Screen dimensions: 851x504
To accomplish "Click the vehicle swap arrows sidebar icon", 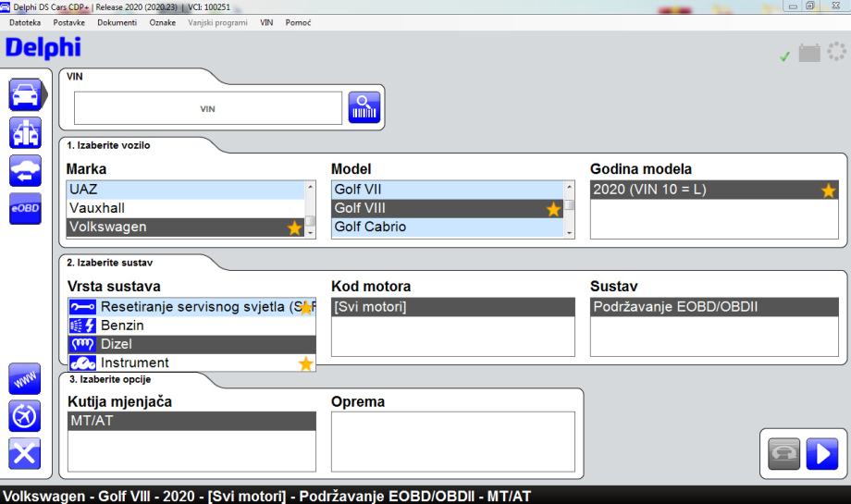I will coord(26,171).
